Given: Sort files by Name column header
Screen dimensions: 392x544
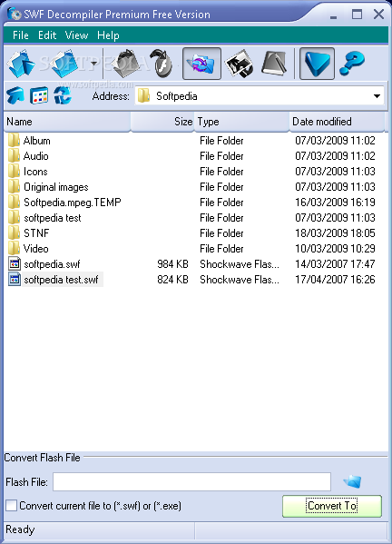Looking at the screenshot, I should [67, 122].
